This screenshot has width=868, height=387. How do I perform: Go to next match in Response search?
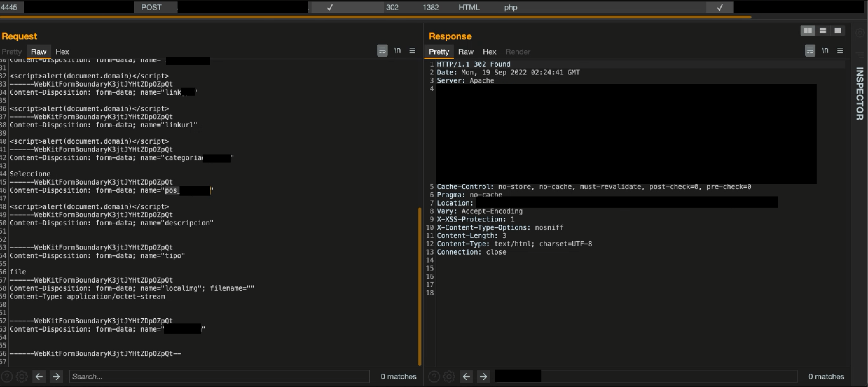484,376
